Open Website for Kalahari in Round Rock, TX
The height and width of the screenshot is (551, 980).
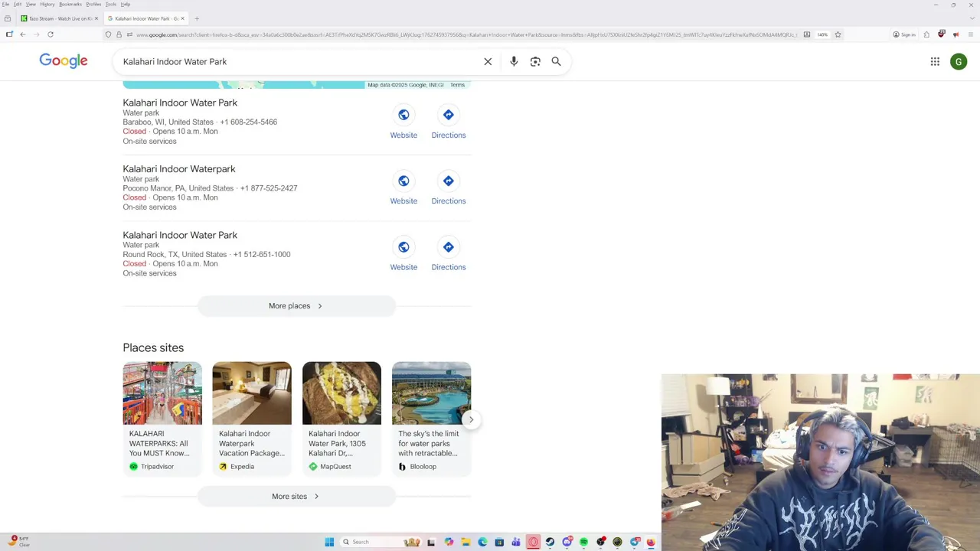pos(403,255)
